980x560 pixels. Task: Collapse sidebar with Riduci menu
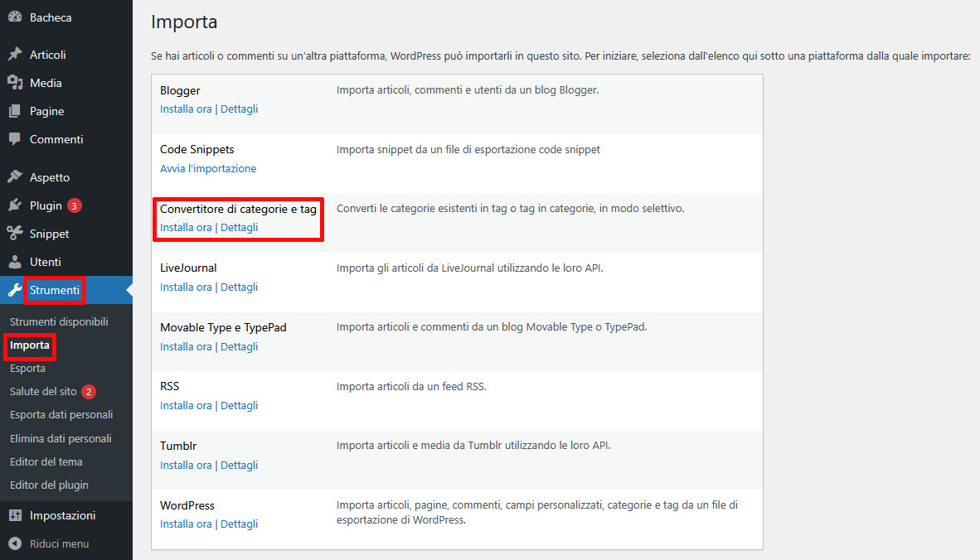60,543
